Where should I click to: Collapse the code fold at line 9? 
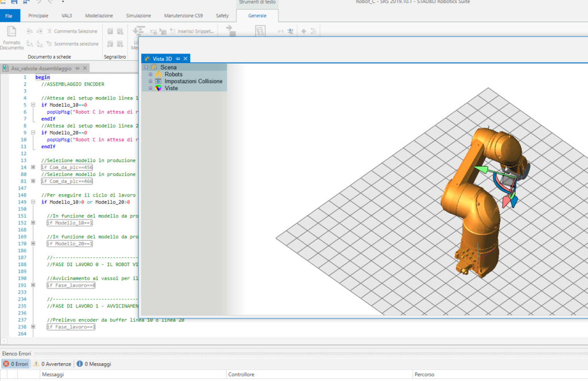[33, 133]
